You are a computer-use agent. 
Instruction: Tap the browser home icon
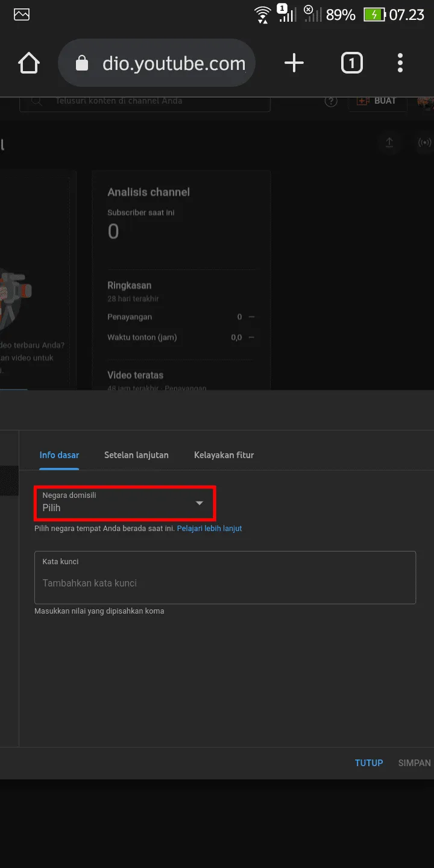pos(29,63)
